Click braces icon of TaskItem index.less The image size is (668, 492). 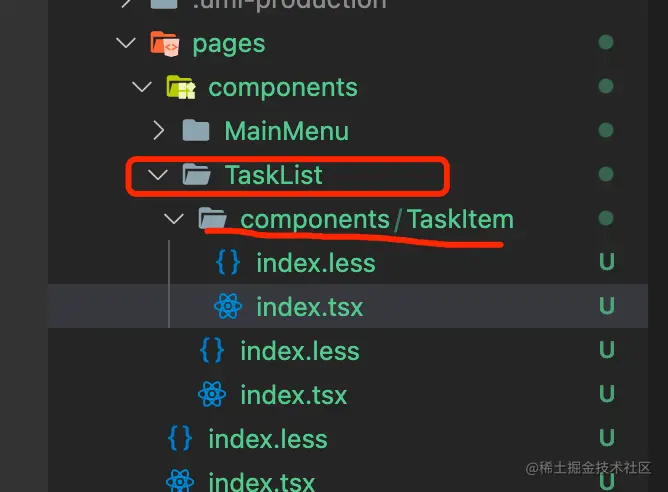click(228, 263)
